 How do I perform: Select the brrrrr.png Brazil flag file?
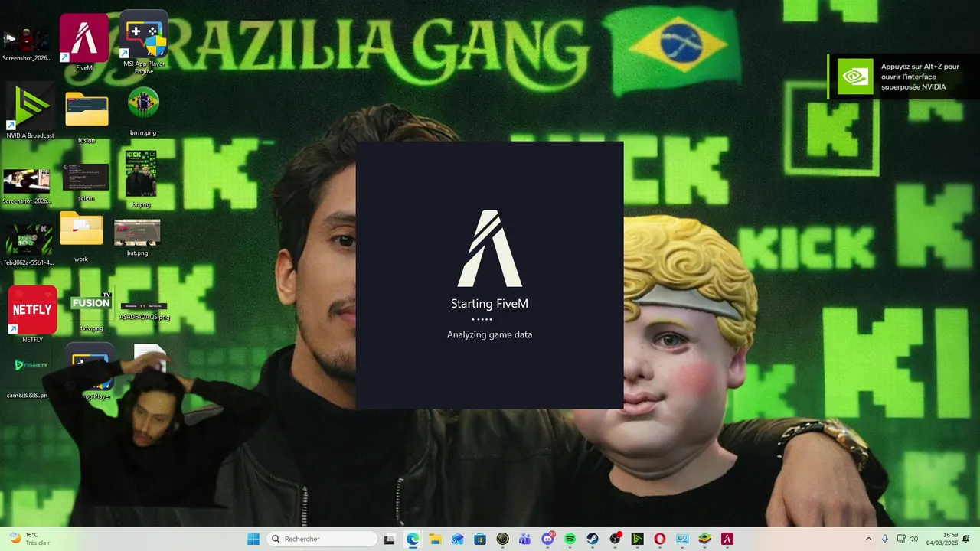pos(143,112)
